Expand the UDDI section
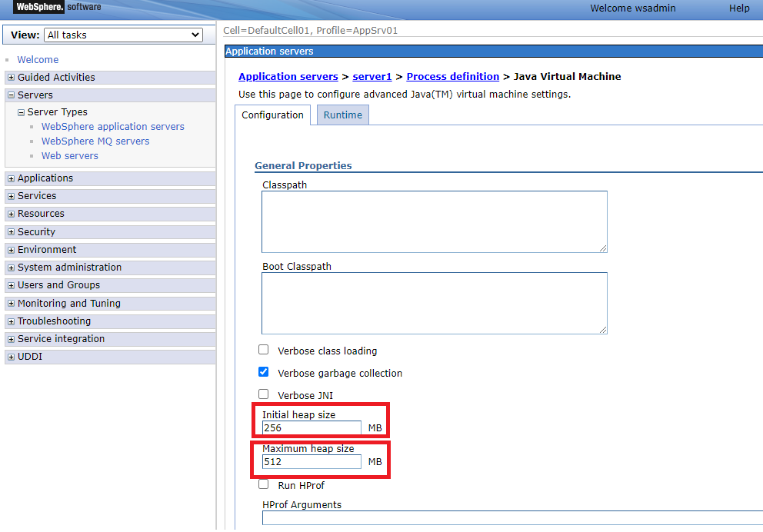 (12, 357)
